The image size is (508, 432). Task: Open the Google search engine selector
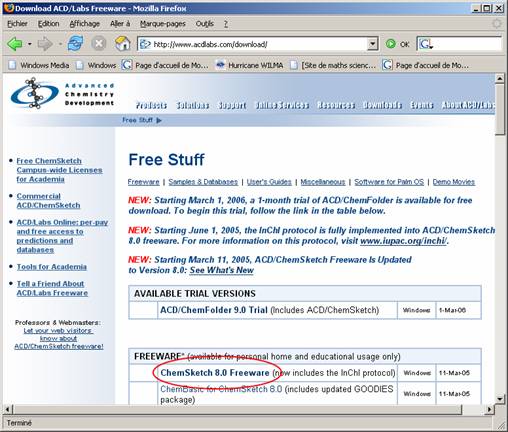[426, 44]
